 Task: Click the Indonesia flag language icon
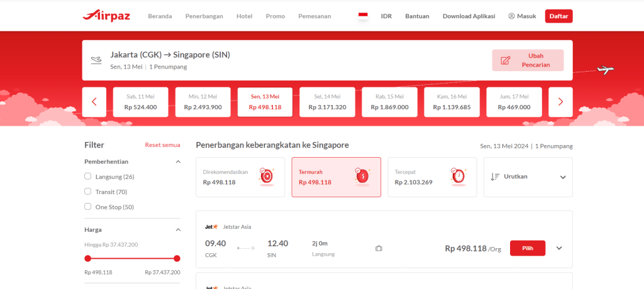363,16
